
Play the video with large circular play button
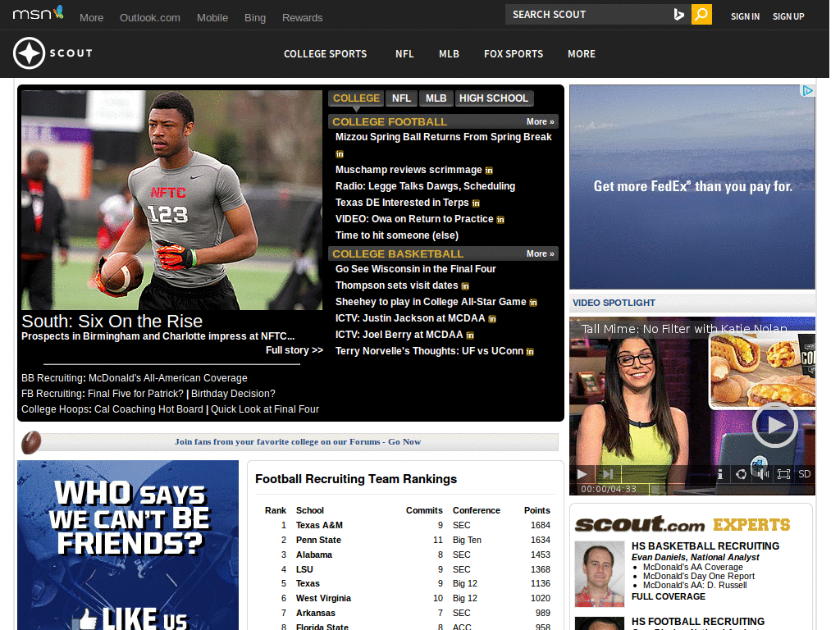tap(775, 425)
